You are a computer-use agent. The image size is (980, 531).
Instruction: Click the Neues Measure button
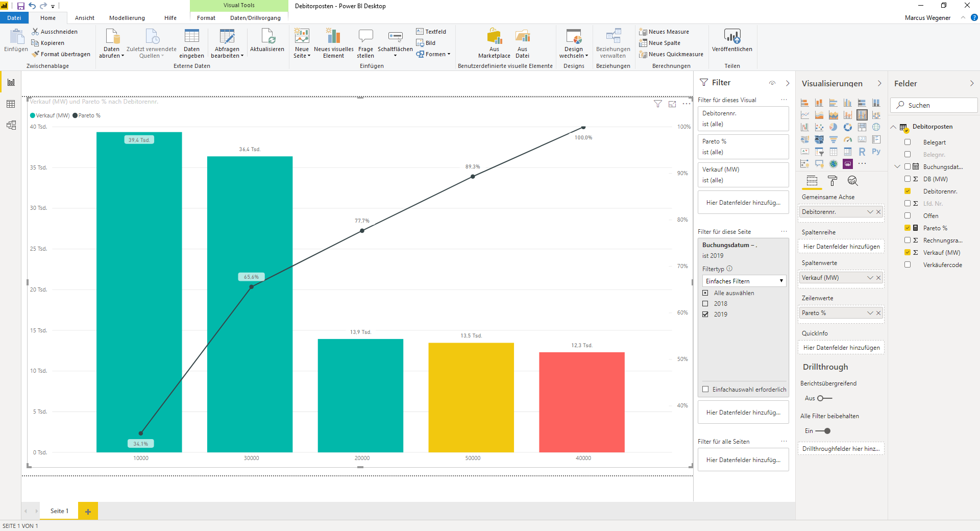[664, 32]
